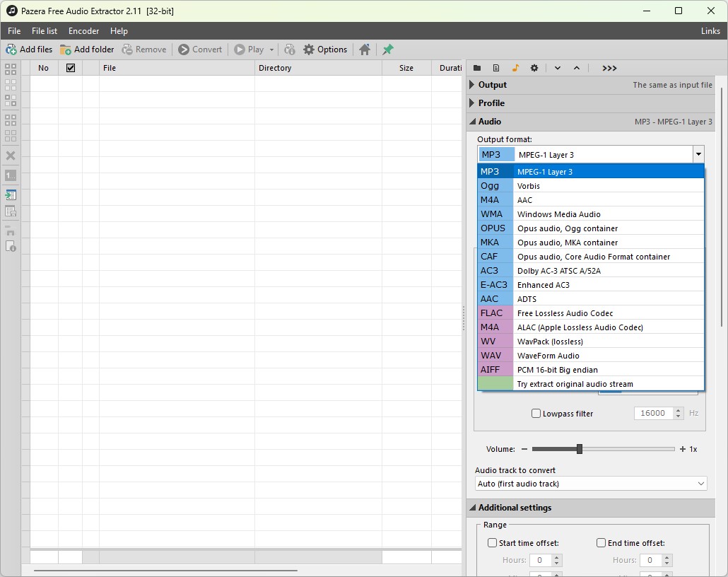Decrease volume with the minus button

tap(524, 449)
